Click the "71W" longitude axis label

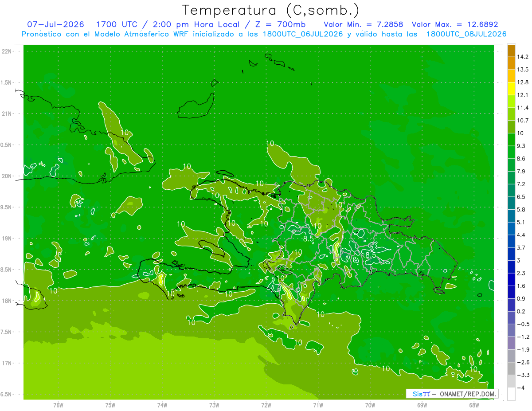[318, 405]
